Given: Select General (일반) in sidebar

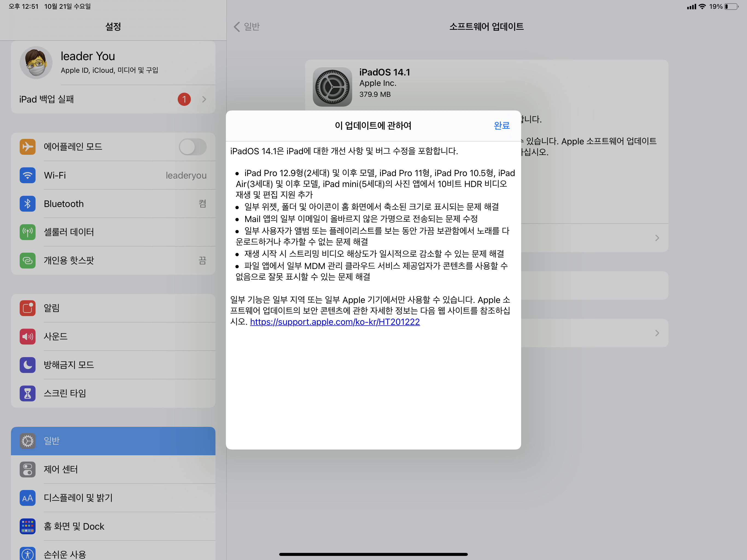Looking at the screenshot, I should [x=113, y=441].
